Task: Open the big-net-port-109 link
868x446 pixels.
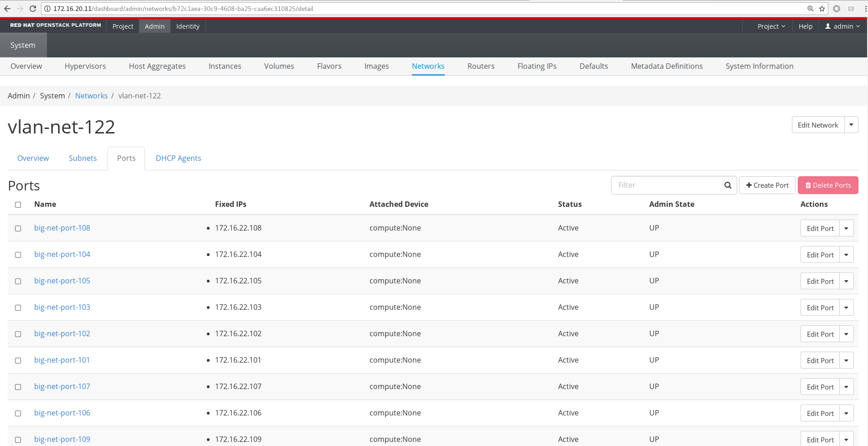Action: point(62,439)
